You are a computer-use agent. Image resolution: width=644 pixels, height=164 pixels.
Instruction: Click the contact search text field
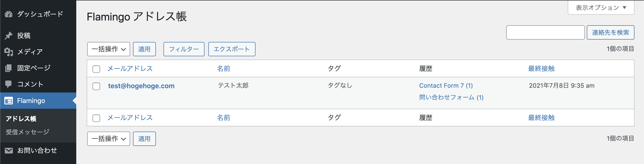coord(545,32)
